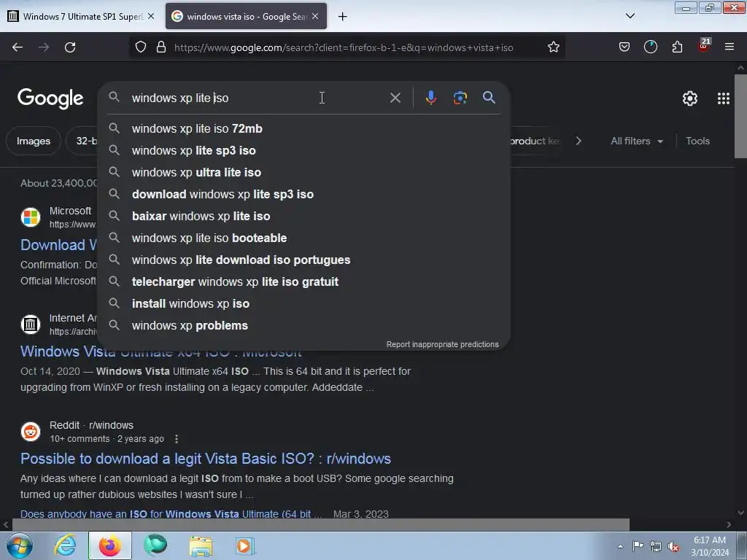Viewport: 747px width, 560px height.
Task: Open the media player taskbar icon
Action: (x=245, y=545)
